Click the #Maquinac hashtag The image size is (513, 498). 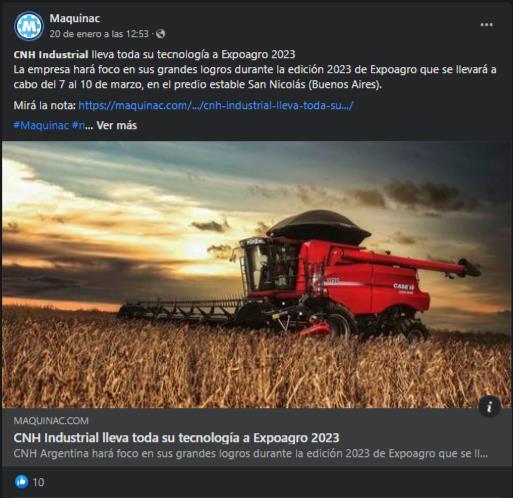[x=41, y=125]
